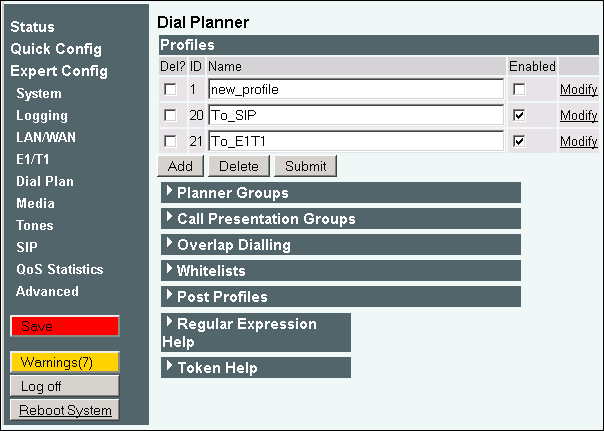Click the To_E1T1 name input field
The image size is (604, 431).
tap(355, 142)
